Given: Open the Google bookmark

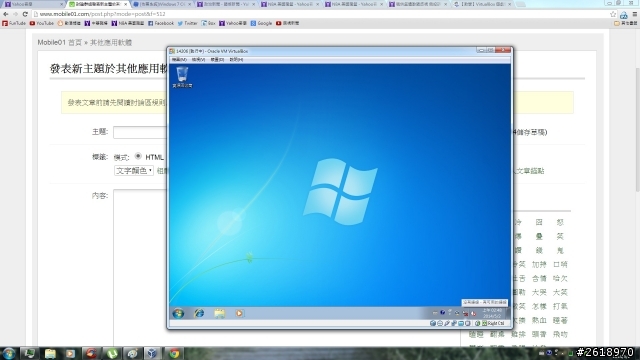Looking at the screenshot, I should 261,23.
